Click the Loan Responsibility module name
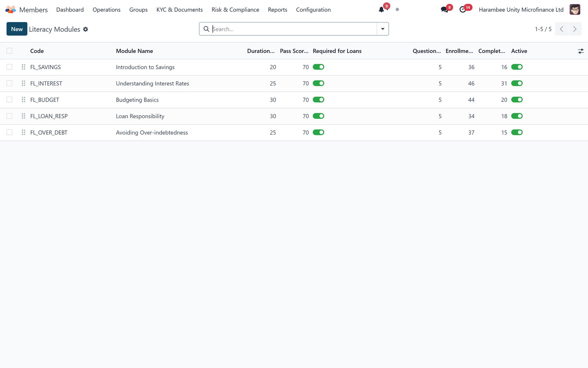Image resolution: width=588 pixels, height=368 pixels. click(140, 116)
